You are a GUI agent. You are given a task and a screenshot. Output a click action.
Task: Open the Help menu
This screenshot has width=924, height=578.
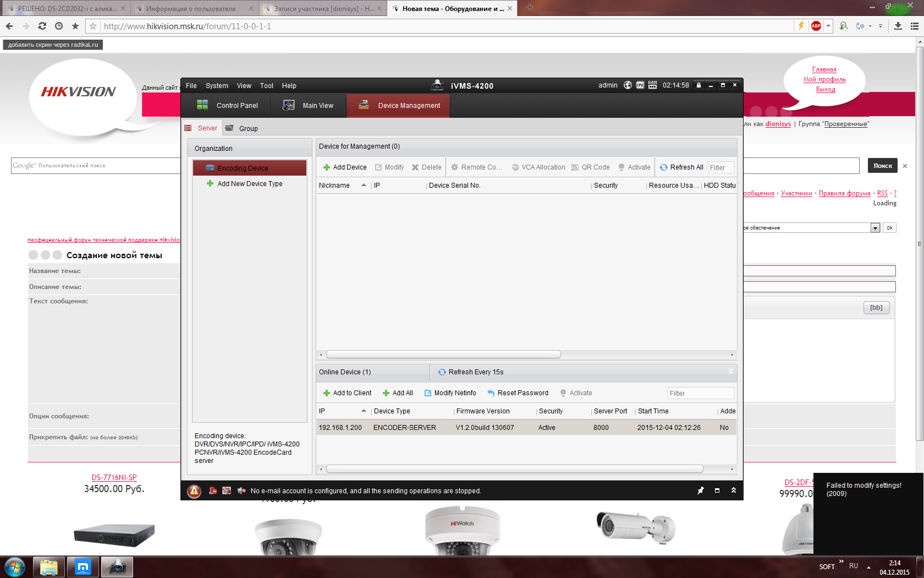pyautogui.click(x=289, y=86)
